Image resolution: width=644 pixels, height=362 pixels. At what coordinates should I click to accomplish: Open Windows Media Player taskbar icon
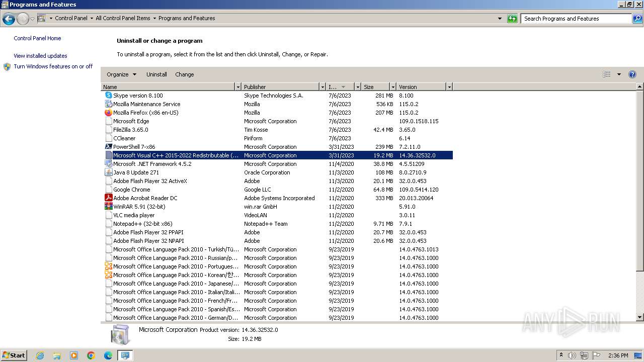pyautogui.click(x=74, y=355)
